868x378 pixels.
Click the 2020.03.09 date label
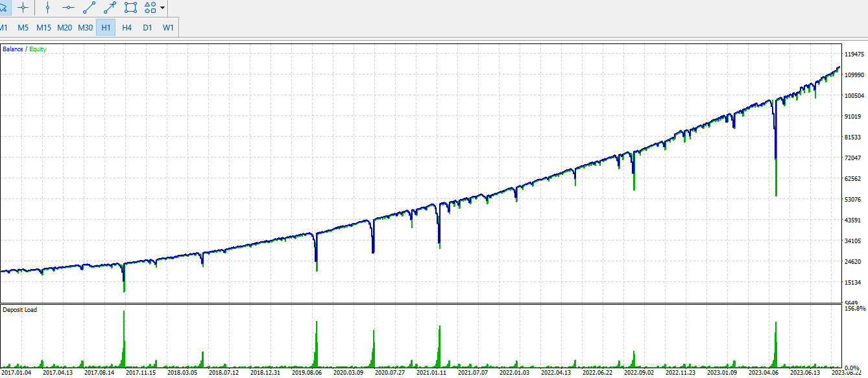click(348, 373)
